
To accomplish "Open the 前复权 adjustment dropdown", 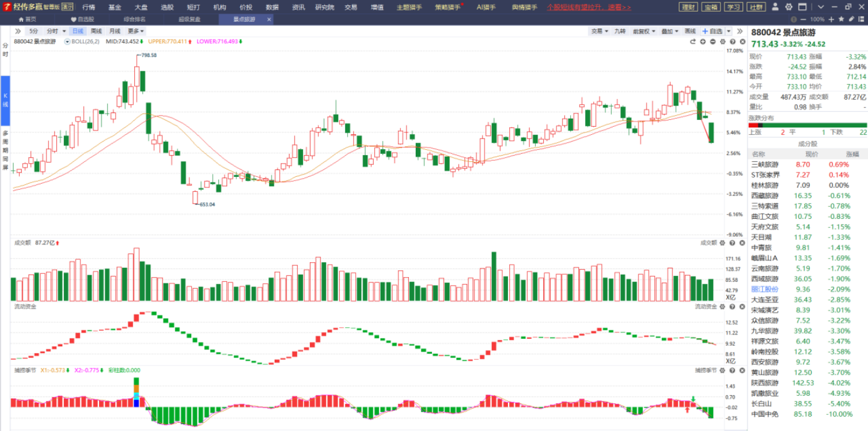I will pos(643,31).
